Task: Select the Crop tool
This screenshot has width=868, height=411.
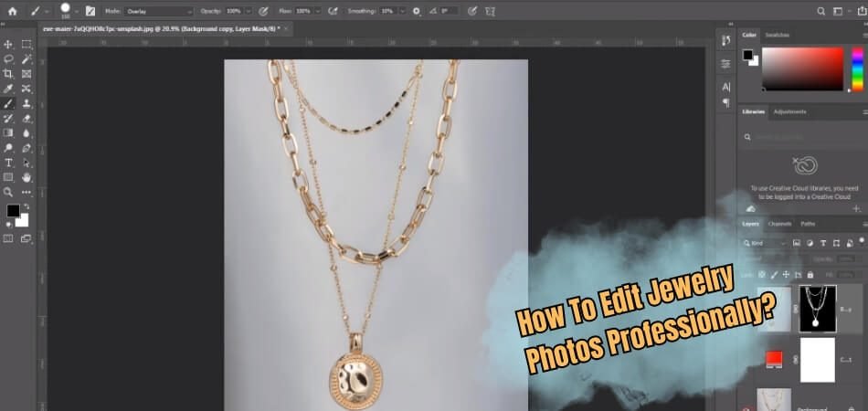Action: pyautogui.click(x=8, y=74)
